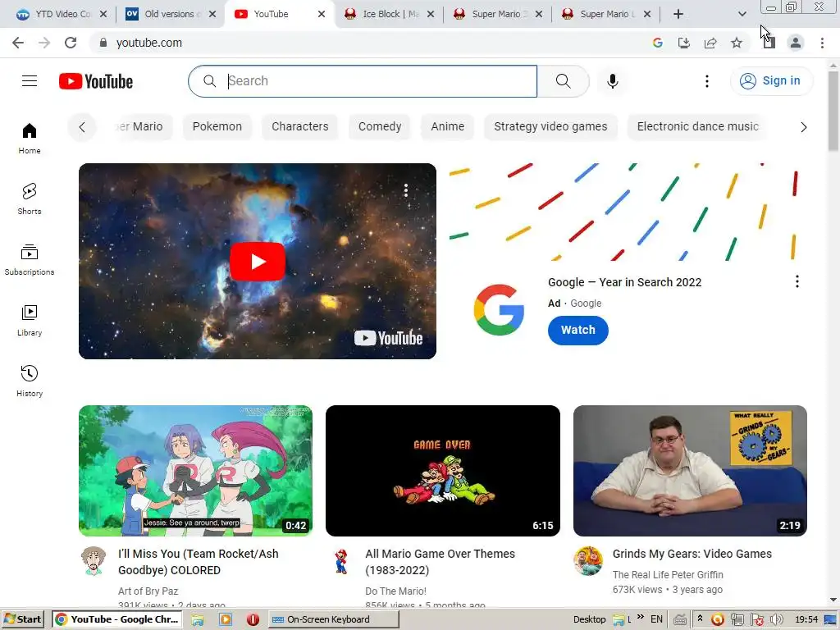Open Mario Game Over video thumbnail
The height and width of the screenshot is (630, 840).
442,470
